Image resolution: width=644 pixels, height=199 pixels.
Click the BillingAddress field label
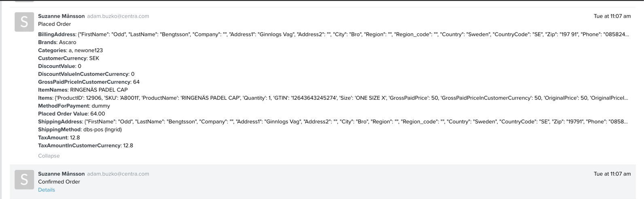point(57,34)
